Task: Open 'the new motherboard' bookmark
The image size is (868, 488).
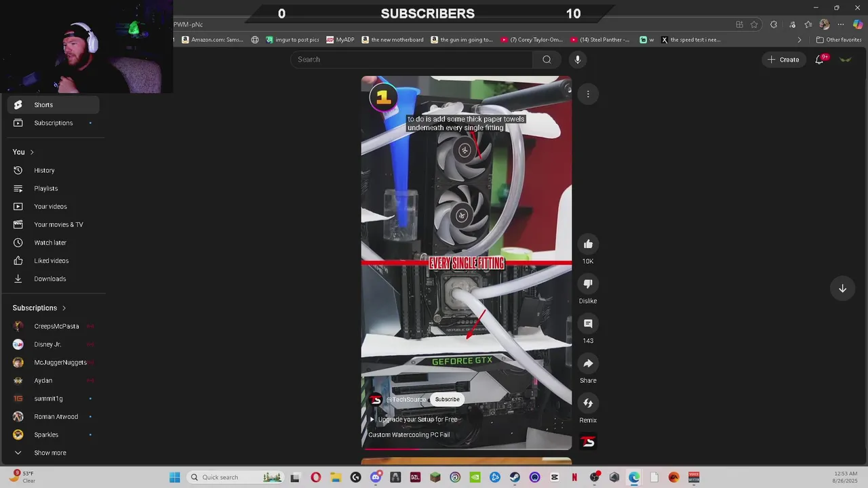Action: [x=393, y=40]
